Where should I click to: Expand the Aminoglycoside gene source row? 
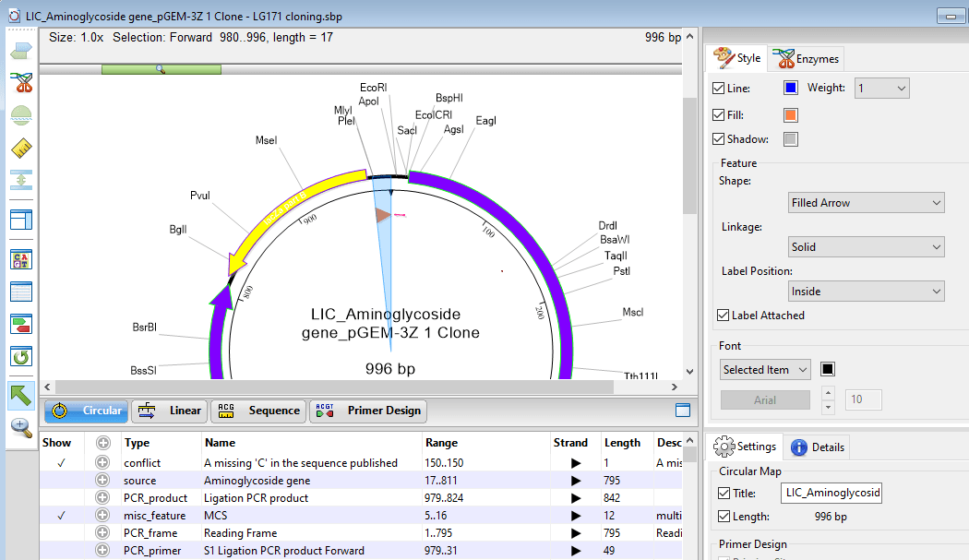point(102,481)
